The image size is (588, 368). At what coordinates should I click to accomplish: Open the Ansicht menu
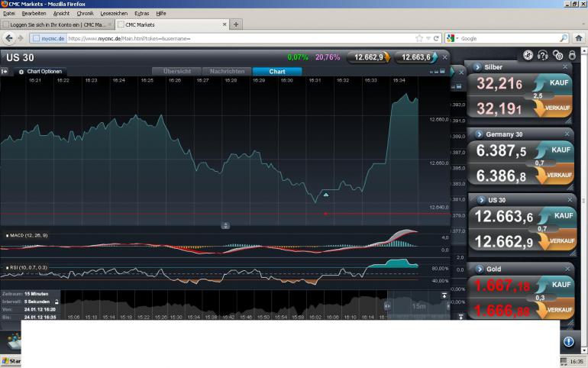pos(61,14)
